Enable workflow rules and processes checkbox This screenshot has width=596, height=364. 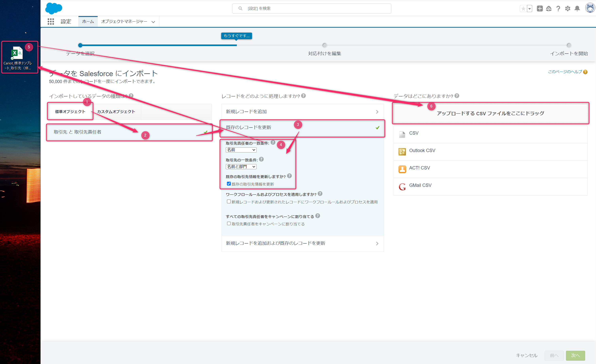pyautogui.click(x=229, y=201)
